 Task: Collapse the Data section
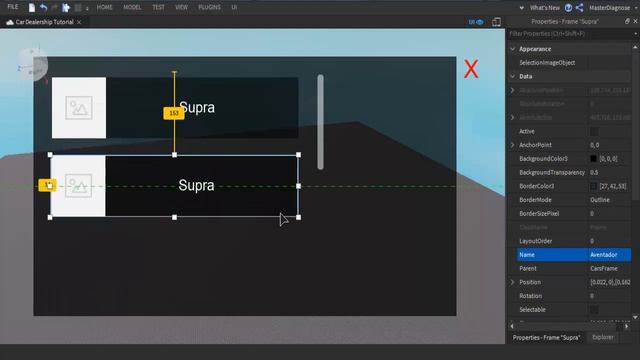tap(513, 76)
